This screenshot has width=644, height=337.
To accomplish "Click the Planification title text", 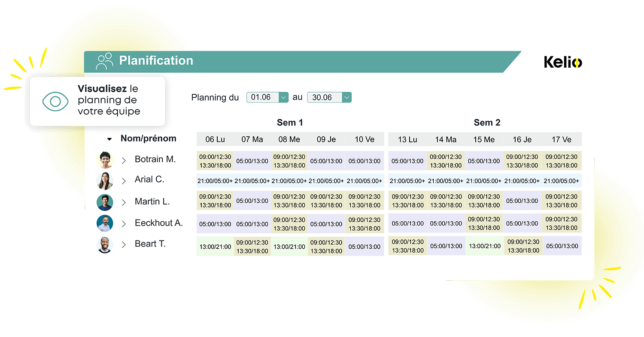I will [156, 60].
